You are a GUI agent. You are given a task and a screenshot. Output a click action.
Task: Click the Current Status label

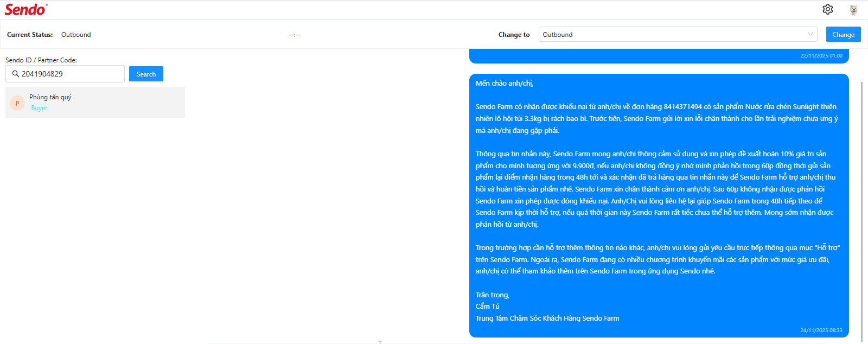(x=30, y=35)
